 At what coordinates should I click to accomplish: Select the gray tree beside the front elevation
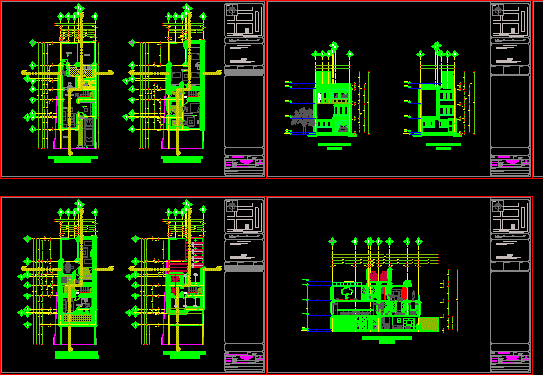(303, 119)
